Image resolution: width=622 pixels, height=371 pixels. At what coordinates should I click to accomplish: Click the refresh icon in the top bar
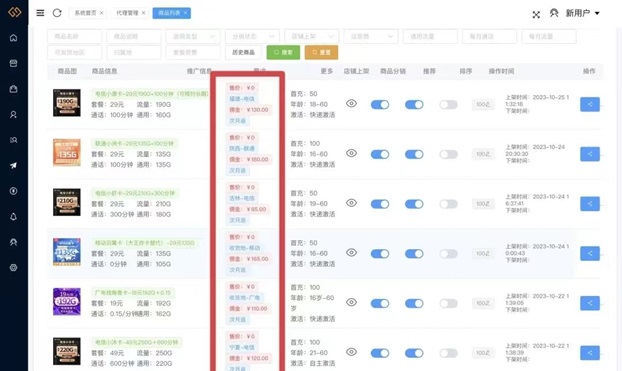click(57, 13)
